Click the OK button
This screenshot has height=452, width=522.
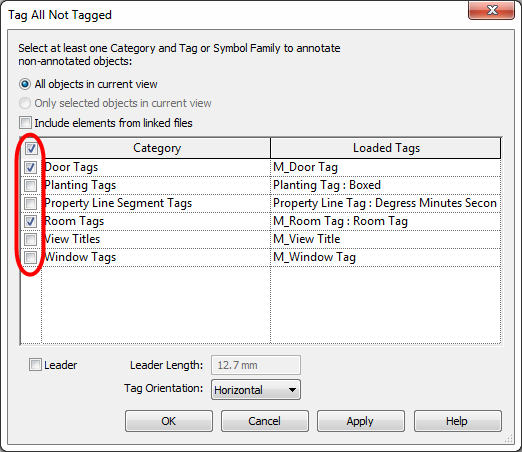pyautogui.click(x=169, y=421)
